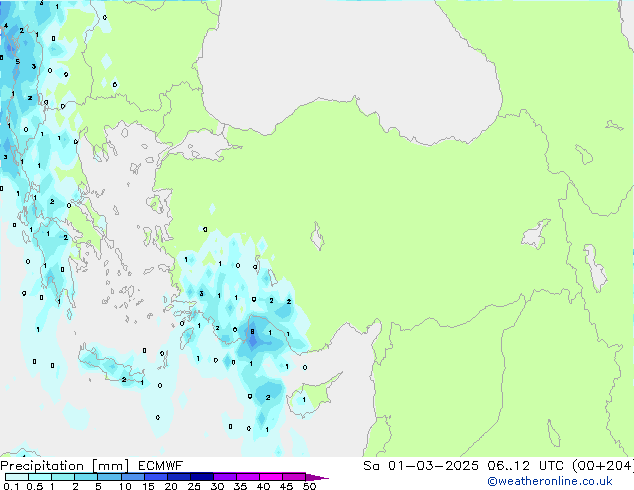Pick the 10–15 mm legend swatch

tap(132, 477)
